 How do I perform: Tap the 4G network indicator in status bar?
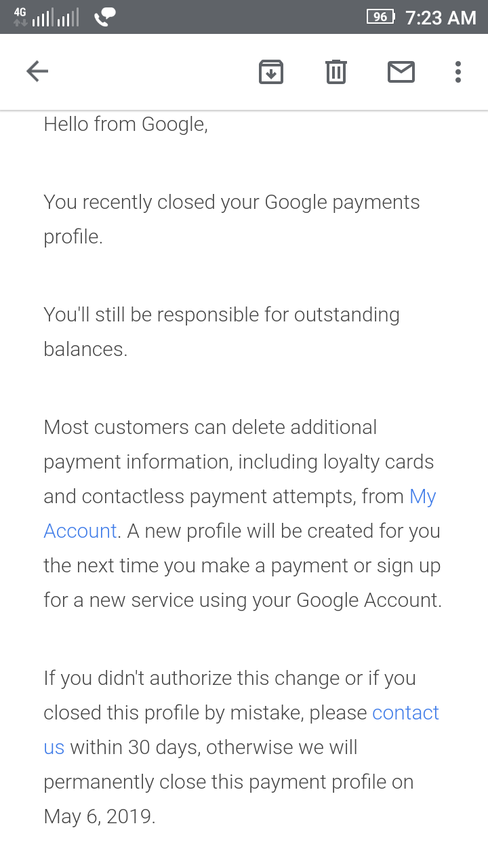point(20,16)
